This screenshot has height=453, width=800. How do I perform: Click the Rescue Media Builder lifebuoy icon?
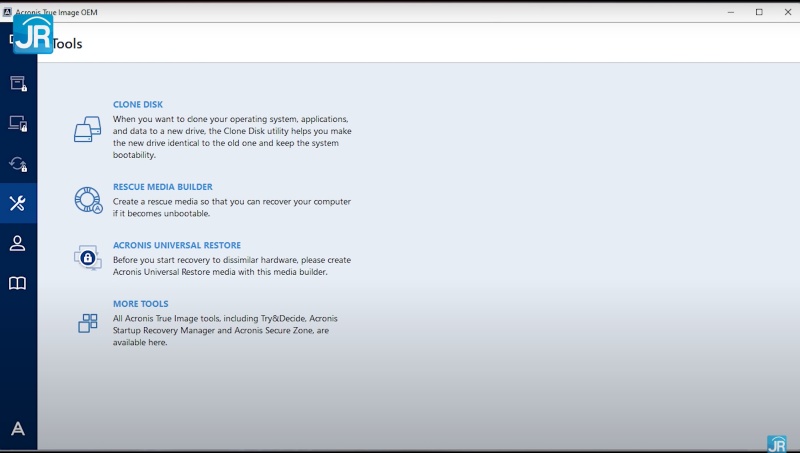[88, 199]
